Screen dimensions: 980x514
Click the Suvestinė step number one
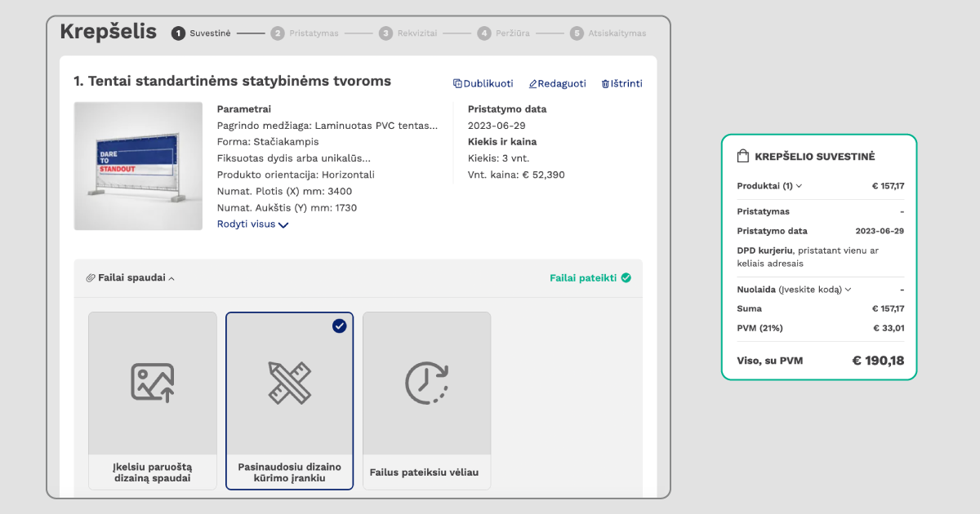178,33
